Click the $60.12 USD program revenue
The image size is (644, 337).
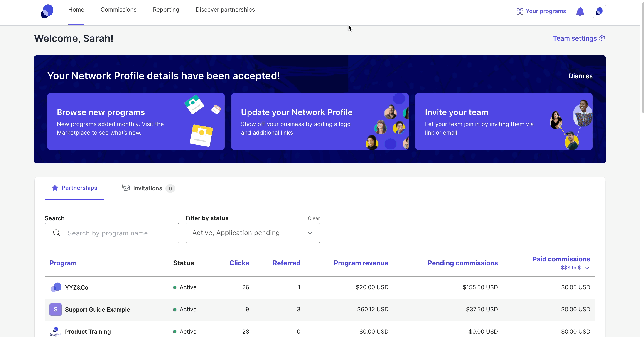tap(373, 309)
